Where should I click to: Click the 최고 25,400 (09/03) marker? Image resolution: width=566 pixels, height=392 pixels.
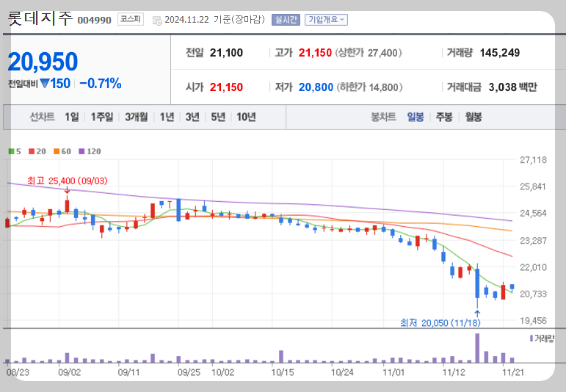(x=67, y=181)
